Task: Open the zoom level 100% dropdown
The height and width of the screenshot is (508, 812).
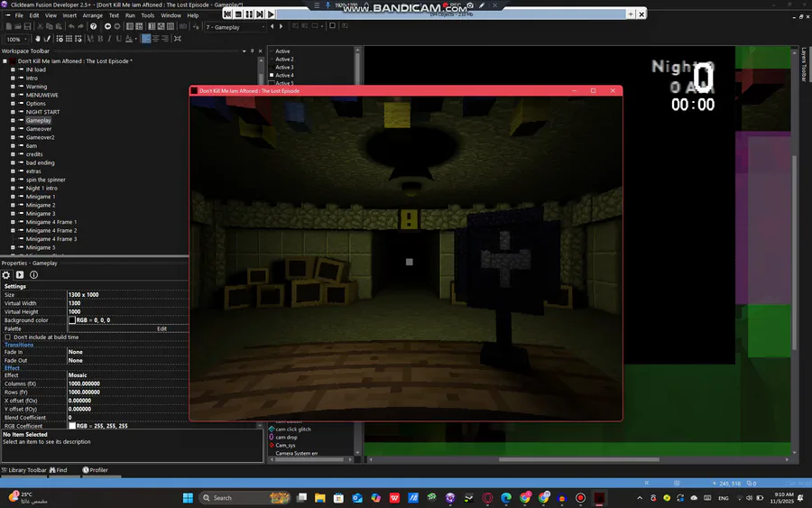Action: click(x=16, y=40)
